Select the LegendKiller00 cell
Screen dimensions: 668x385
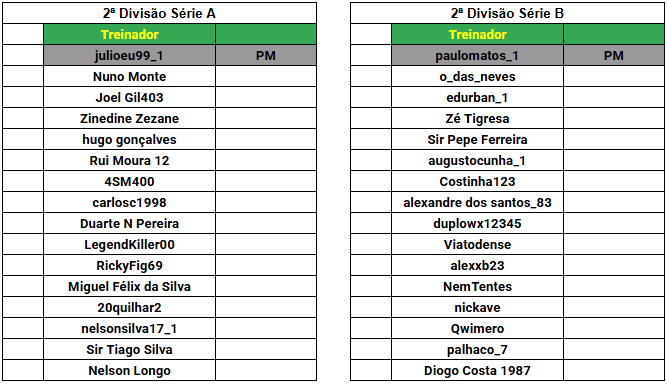130,244
